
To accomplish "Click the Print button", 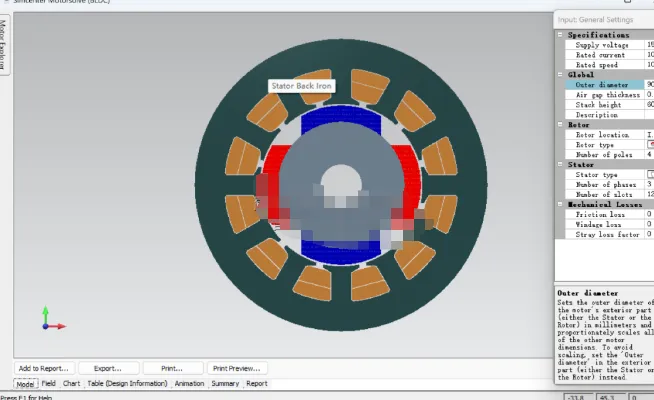I will 172,368.
